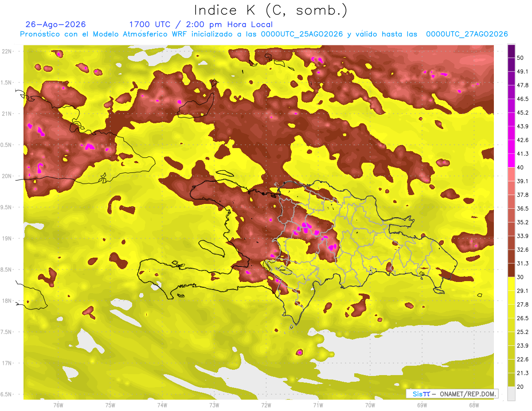Click the '41.3' value on the color scale

point(522,154)
